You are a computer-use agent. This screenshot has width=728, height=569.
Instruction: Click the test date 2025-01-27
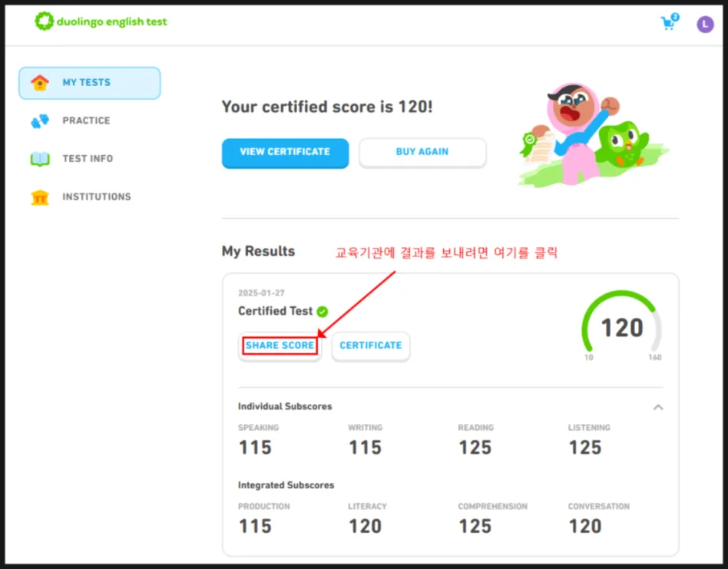[x=261, y=293]
